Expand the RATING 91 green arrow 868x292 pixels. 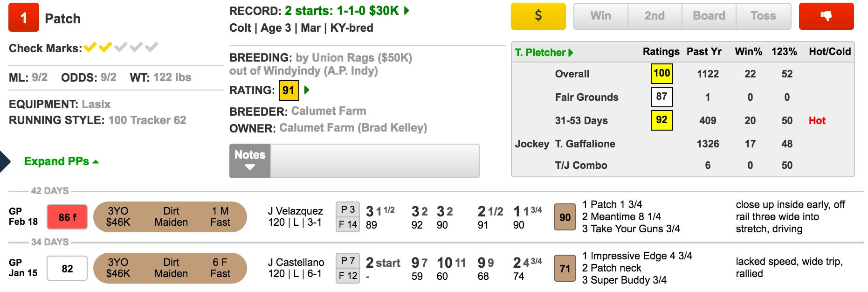pos(307,90)
